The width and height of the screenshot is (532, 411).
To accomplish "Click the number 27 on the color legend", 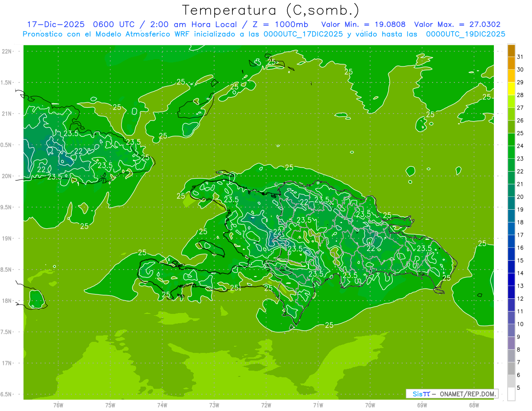I will point(520,108).
